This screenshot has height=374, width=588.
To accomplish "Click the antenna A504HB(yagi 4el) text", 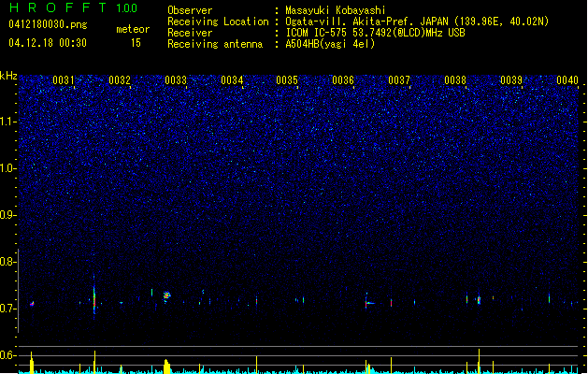I will click(x=330, y=44).
